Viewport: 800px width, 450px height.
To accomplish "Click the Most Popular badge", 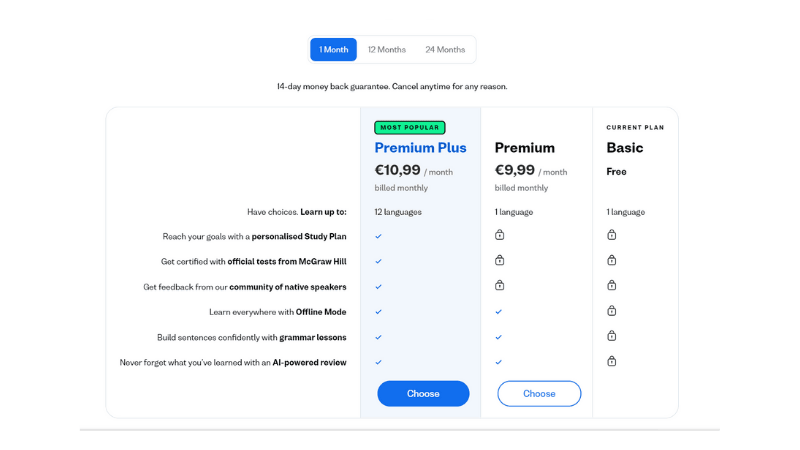I will pos(410,128).
